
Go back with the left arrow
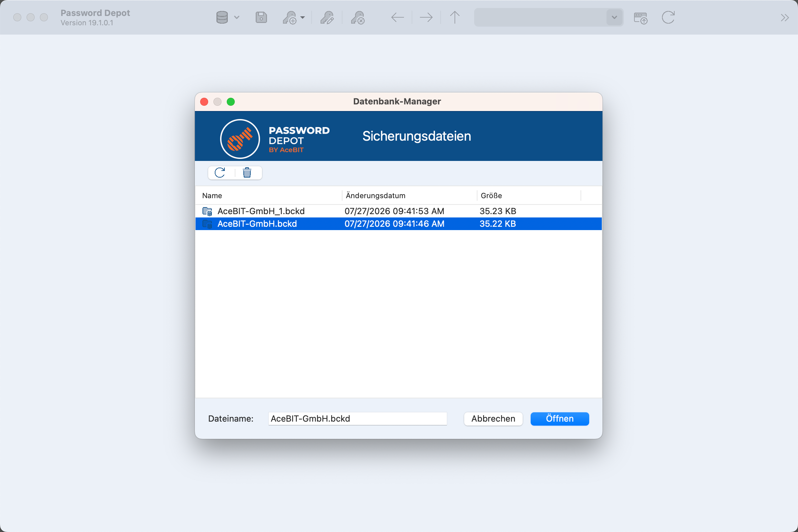[397, 17]
